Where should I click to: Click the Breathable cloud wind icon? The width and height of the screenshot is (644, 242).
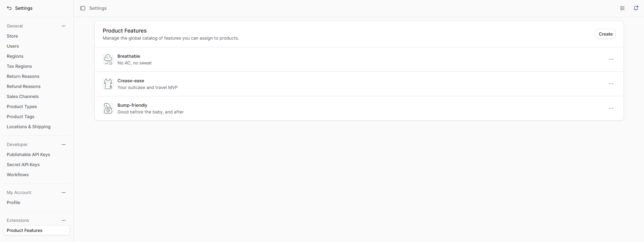108,59
